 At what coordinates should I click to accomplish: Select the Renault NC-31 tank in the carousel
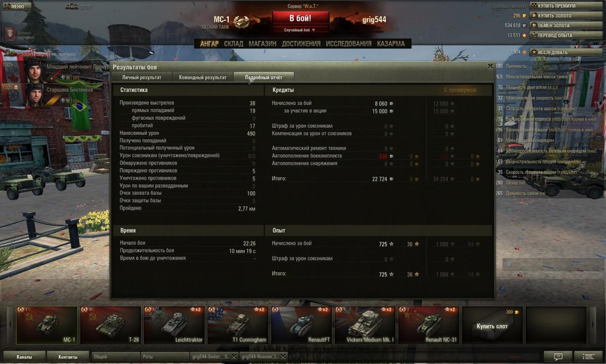point(429,325)
